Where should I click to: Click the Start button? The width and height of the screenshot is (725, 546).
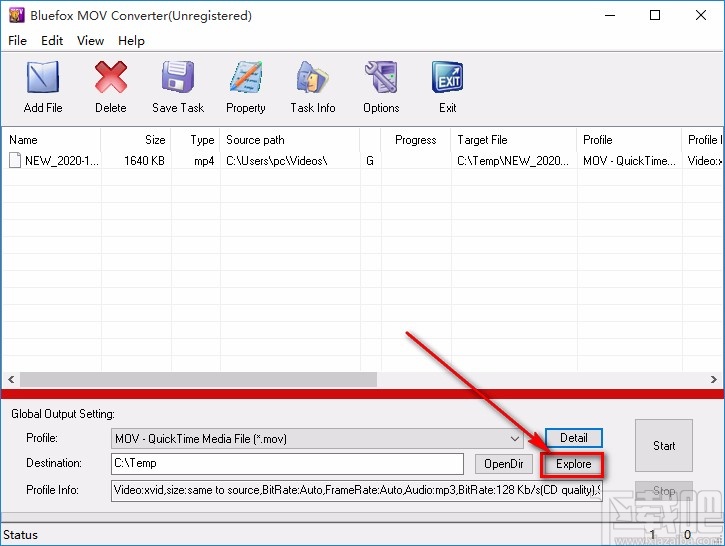tap(664, 446)
